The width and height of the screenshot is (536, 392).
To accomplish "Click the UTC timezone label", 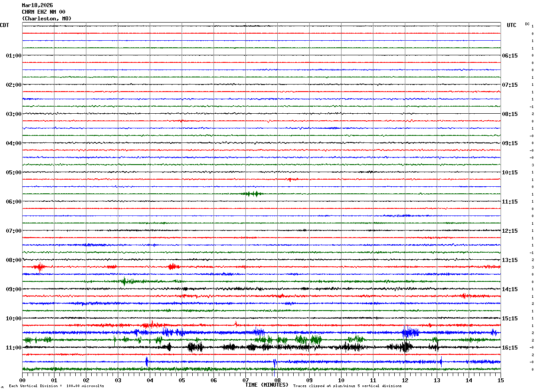I will [512, 25].
